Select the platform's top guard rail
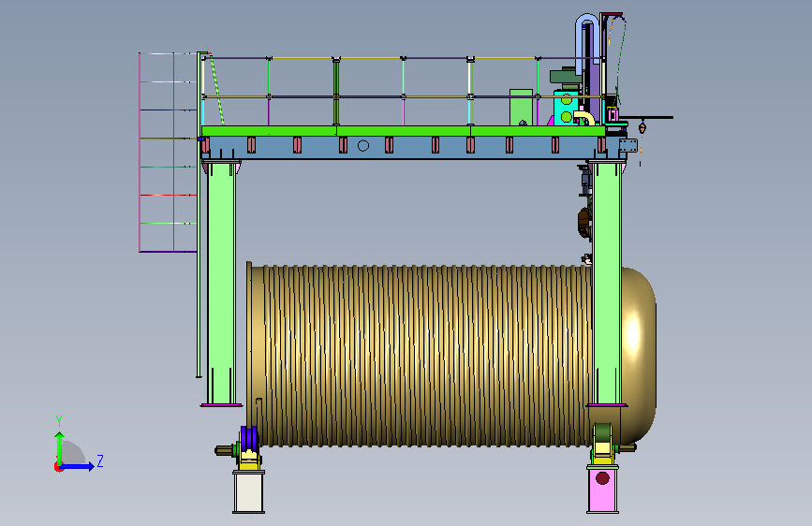Viewport: 812px width, 526px height. tap(403, 58)
